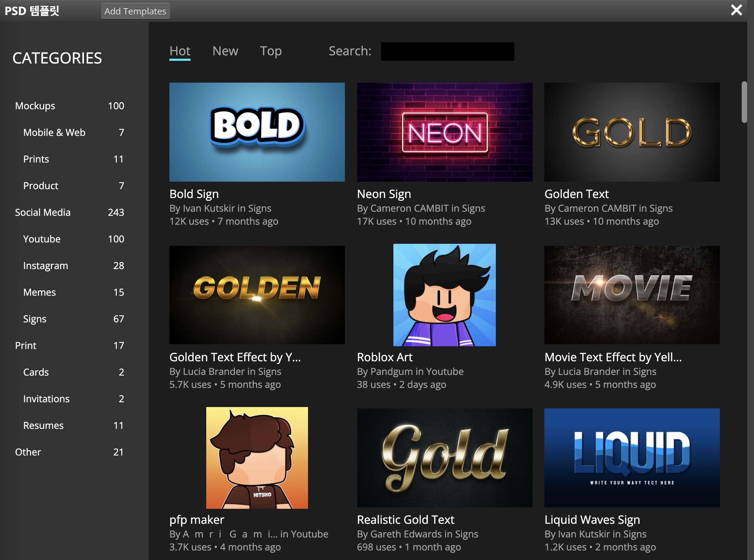
Task: Select the Hot tab
Action: coord(180,51)
